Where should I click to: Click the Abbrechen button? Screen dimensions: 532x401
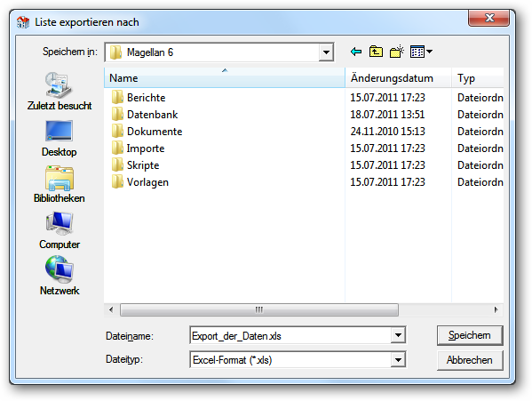coord(470,360)
